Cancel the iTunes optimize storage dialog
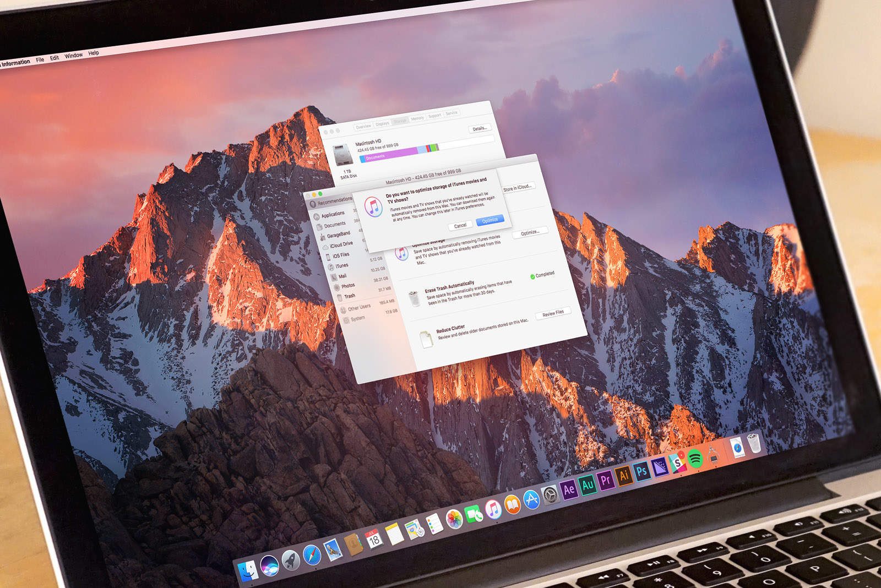Screen dimensions: 881x588 pos(460,225)
